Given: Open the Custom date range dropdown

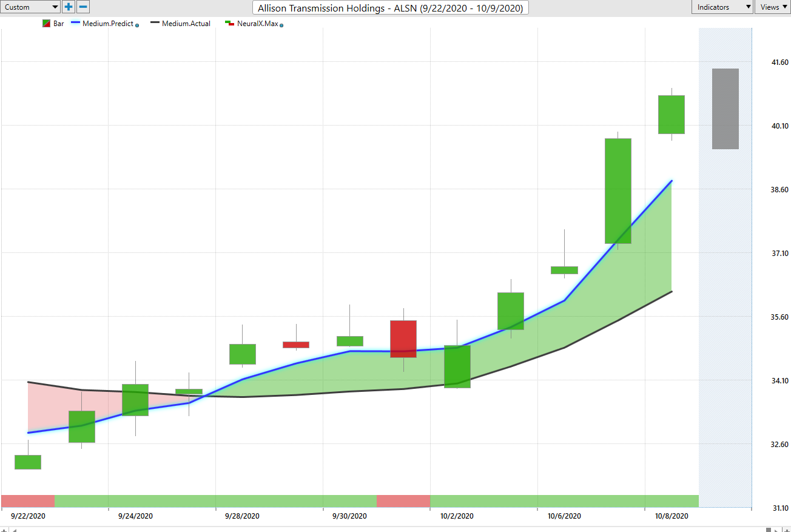Looking at the screenshot, I should [30, 7].
